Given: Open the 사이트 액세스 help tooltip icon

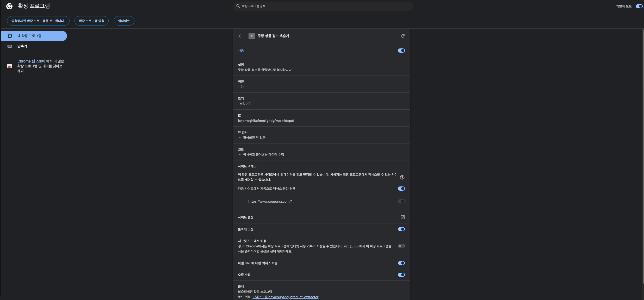Looking at the screenshot, I should point(402,177).
